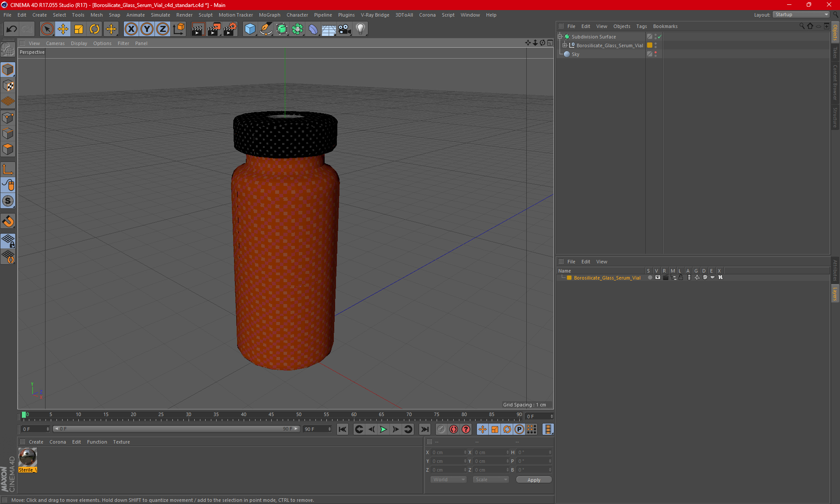Click the Borosilicate vial yellow layer swatch
Viewport: 840px width, 504px height.
pyautogui.click(x=650, y=45)
